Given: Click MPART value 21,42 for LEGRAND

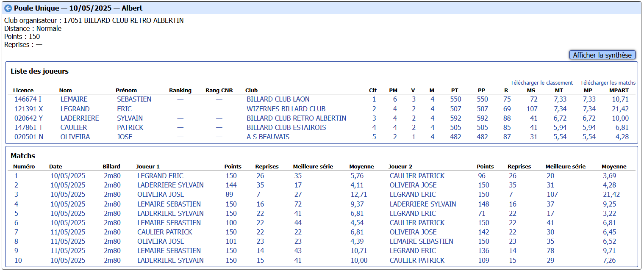Looking at the screenshot, I should pos(620,109).
